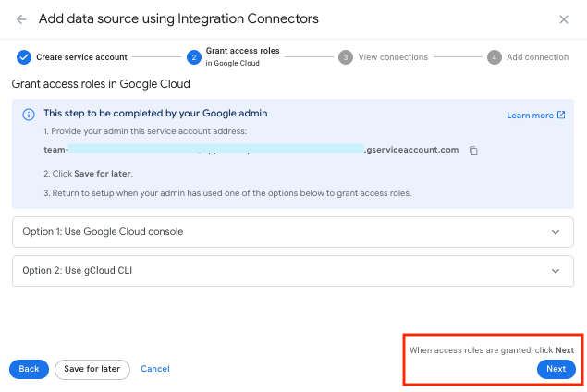Image resolution: width=587 pixels, height=392 pixels.
Task: Click the Create service account checkmark icon
Action: click(x=24, y=57)
